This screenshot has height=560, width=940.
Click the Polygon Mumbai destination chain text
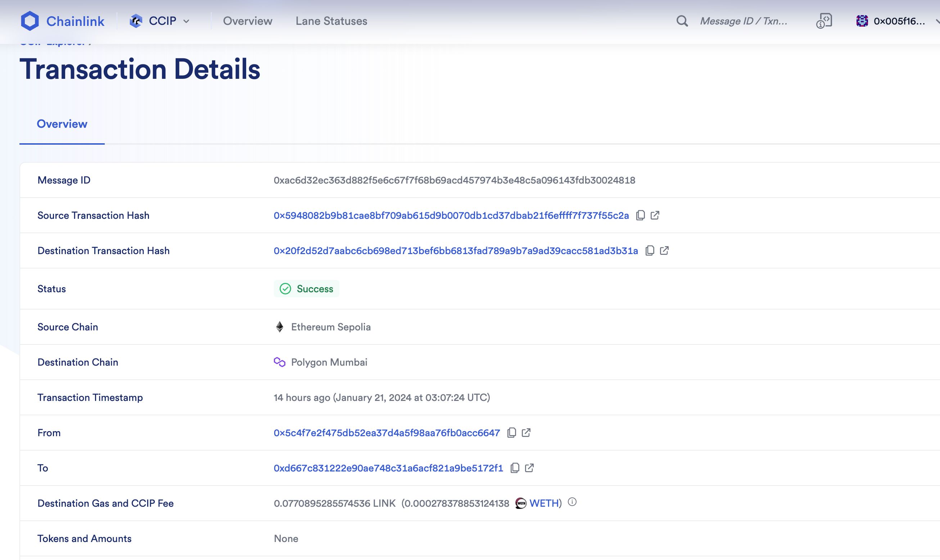[329, 363]
